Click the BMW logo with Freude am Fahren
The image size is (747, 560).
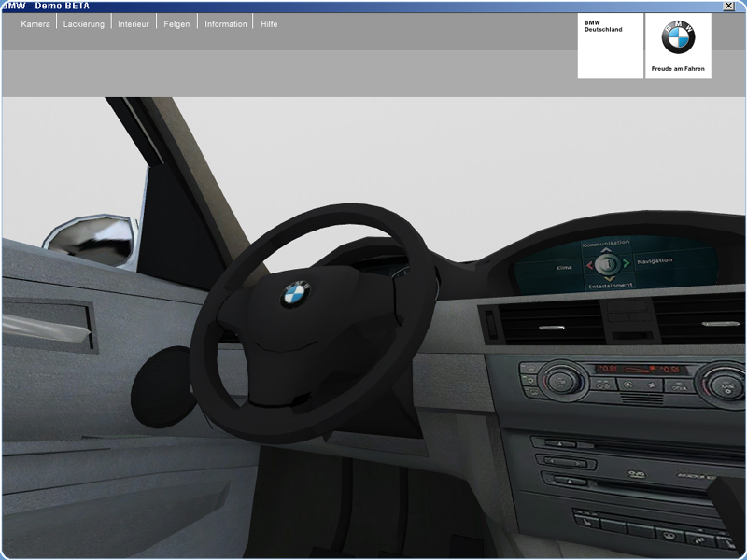click(678, 46)
